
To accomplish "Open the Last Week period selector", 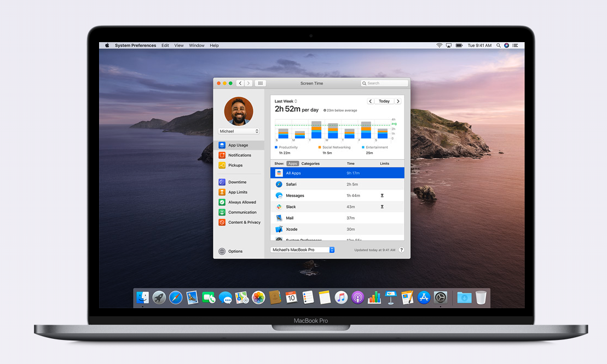I will click(x=286, y=101).
